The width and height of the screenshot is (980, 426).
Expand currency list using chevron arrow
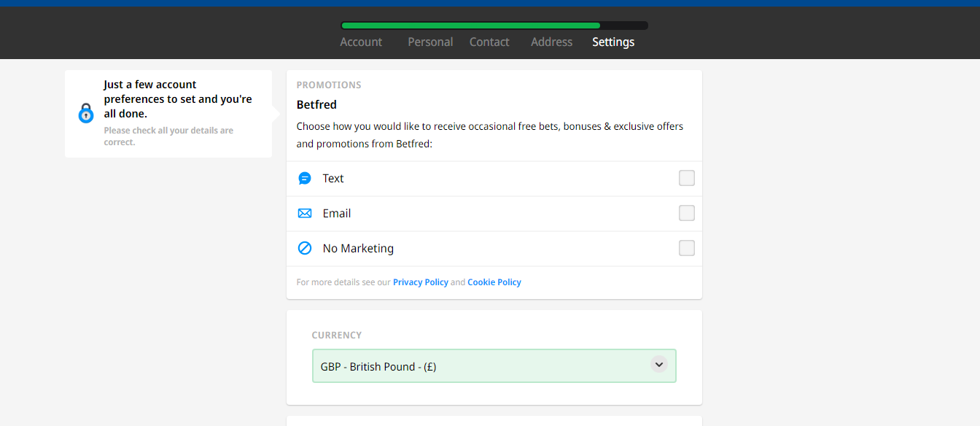coord(659,364)
